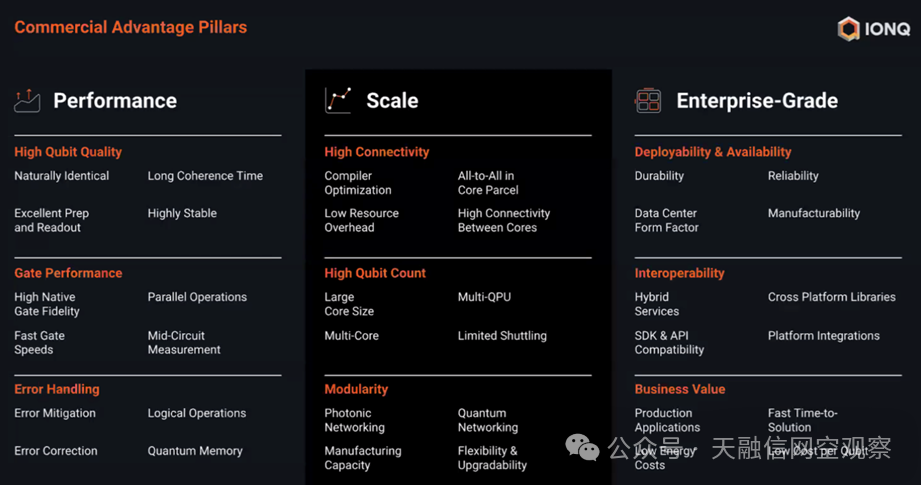Click the Mid-Circuit Measurement item
The height and width of the screenshot is (485, 921).
tap(184, 342)
